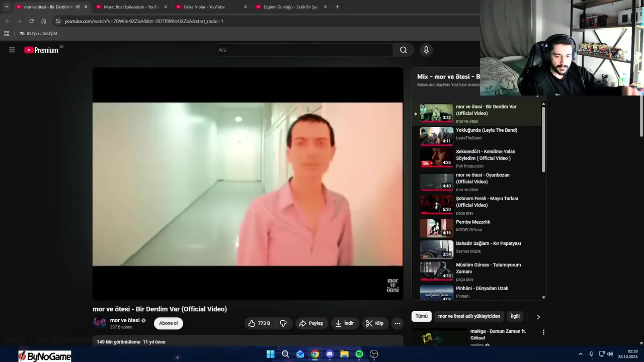Switch to the Ezginin Günlüğü - Eksik Bir Şey tab
The height and width of the screenshot is (362, 644).
290,7
